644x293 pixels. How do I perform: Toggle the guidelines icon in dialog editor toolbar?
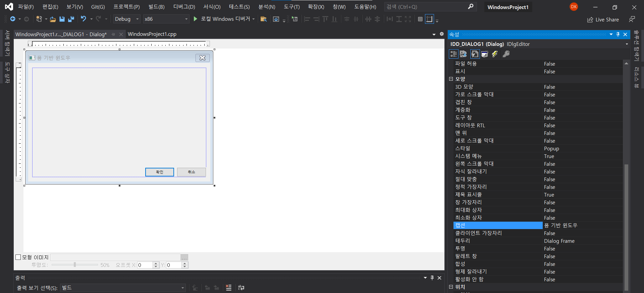point(429,19)
